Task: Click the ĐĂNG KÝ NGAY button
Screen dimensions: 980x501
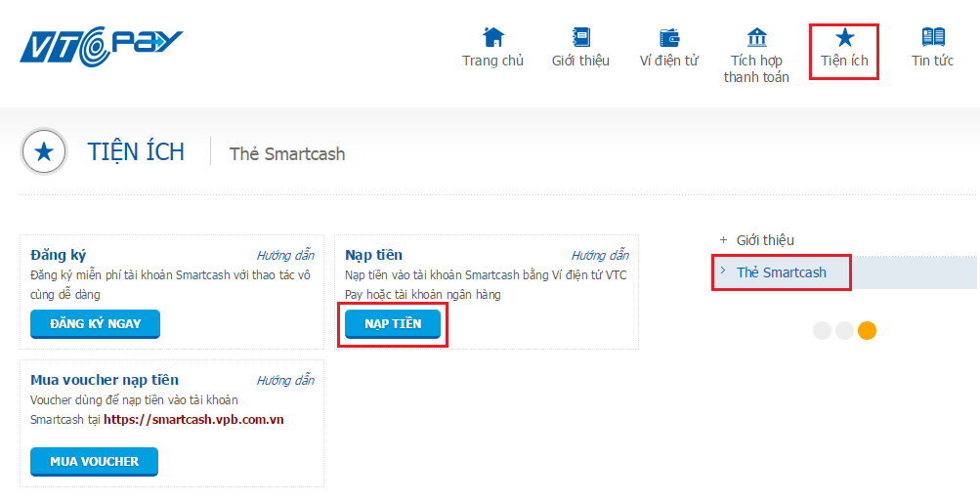Action: [x=95, y=323]
